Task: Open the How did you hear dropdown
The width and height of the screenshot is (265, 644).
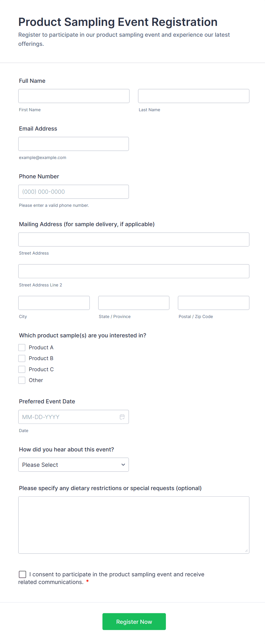Action: coord(73,465)
